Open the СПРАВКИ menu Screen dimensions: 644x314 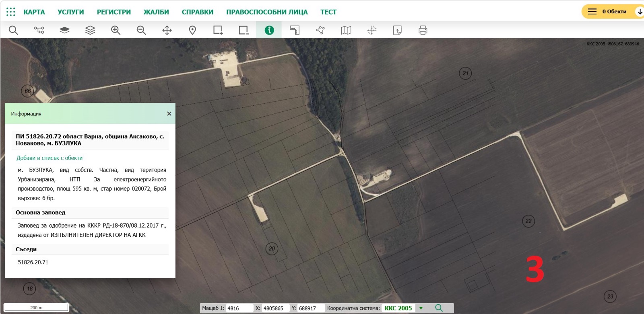[198, 12]
